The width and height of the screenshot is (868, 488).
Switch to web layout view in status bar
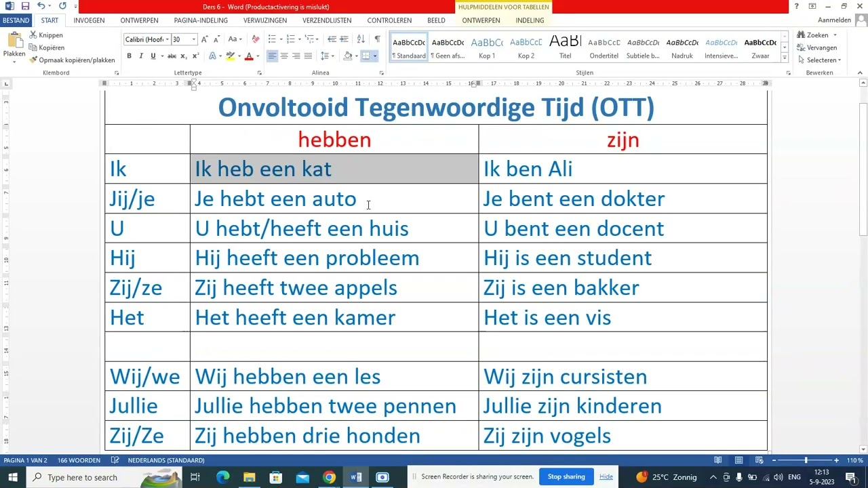tap(759, 460)
